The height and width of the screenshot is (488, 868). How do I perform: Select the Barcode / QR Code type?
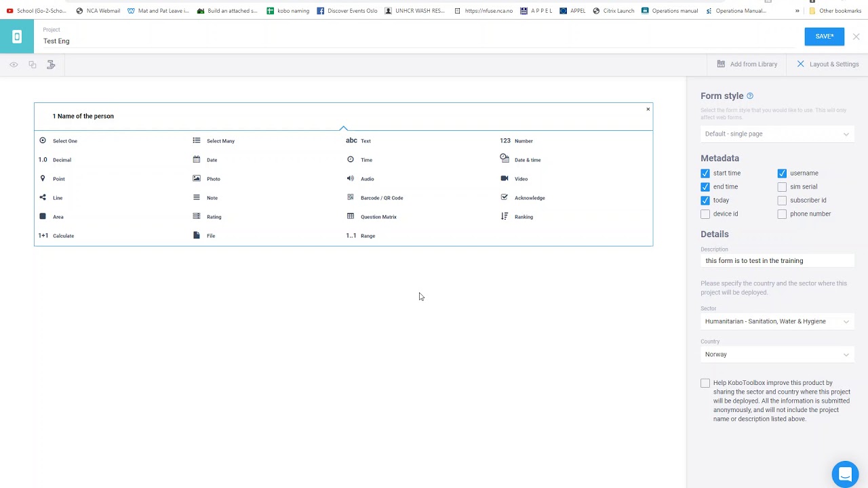tap(374, 198)
